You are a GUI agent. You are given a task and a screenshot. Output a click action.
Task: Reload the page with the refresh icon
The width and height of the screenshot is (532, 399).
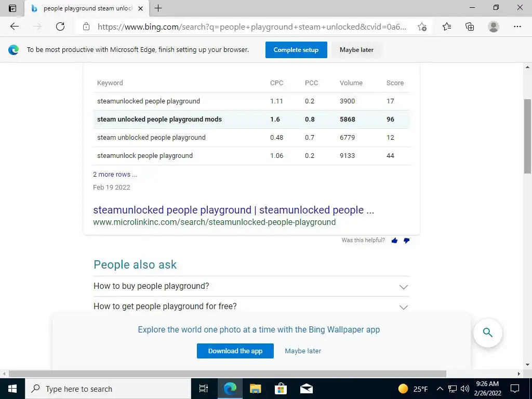[x=60, y=26]
